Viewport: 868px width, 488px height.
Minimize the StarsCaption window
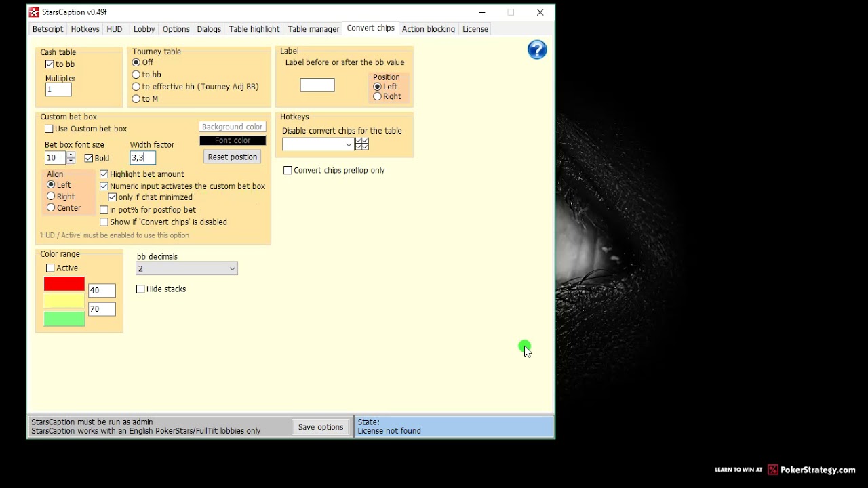pyautogui.click(x=481, y=12)
